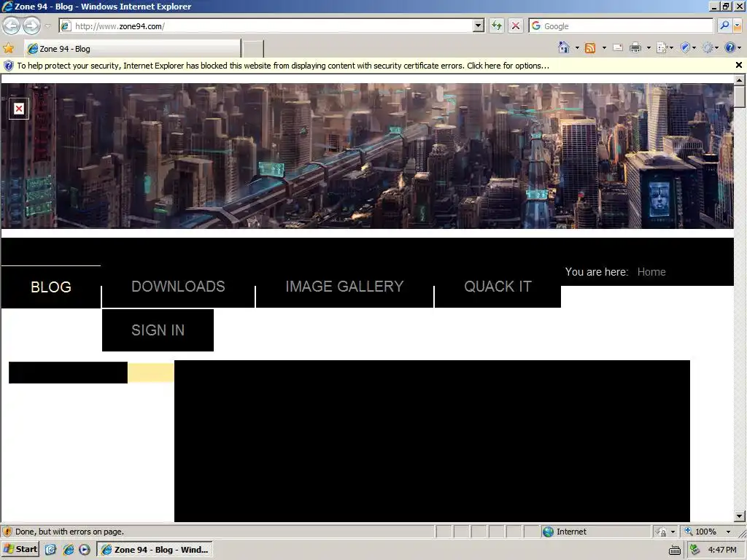Screen dimensions: 747x560
Task: Launch Internet Explorer from quick launch
Action: tap(68, 550)
